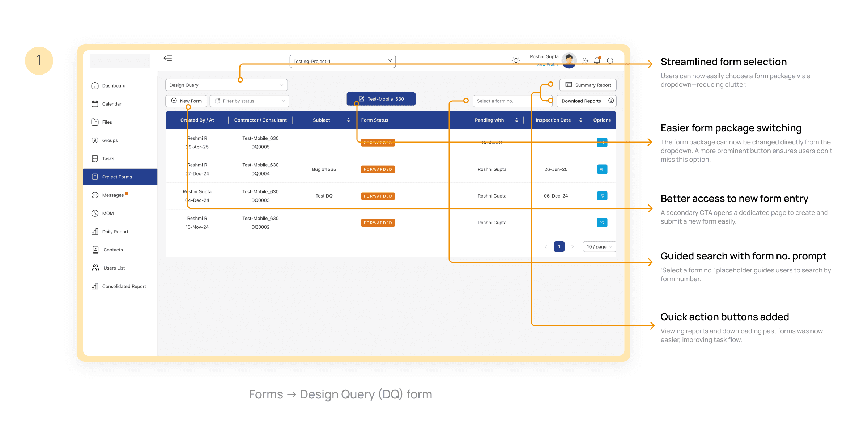Image resolution: width=868 pixels, height=444 pixels.
Task: Open the Testing-Project-1 project dropdown
Action: pyautogui.click(x=342, y=61)
